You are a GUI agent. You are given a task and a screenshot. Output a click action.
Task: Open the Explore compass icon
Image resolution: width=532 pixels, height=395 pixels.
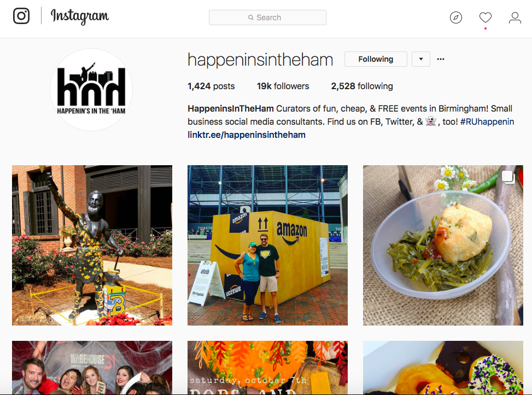tap(455, 18)
